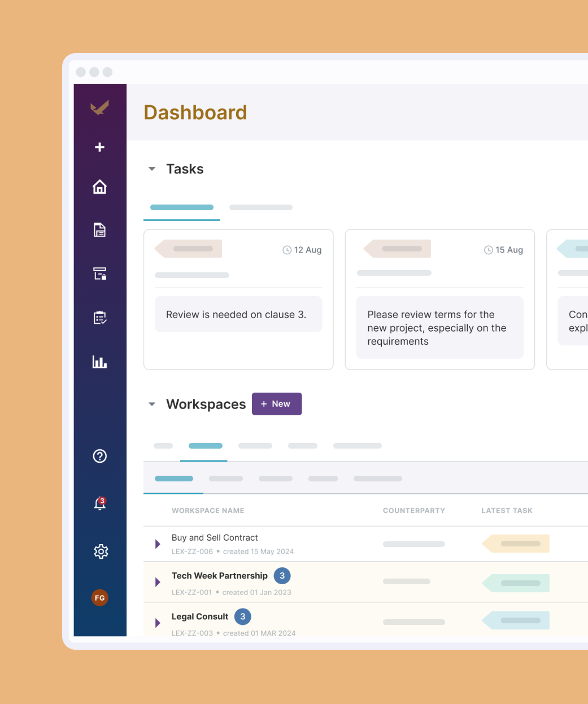Expand the Buy and Sell Contract row
This screenshot has height=704, width=588.
click(x=158, y=544)
